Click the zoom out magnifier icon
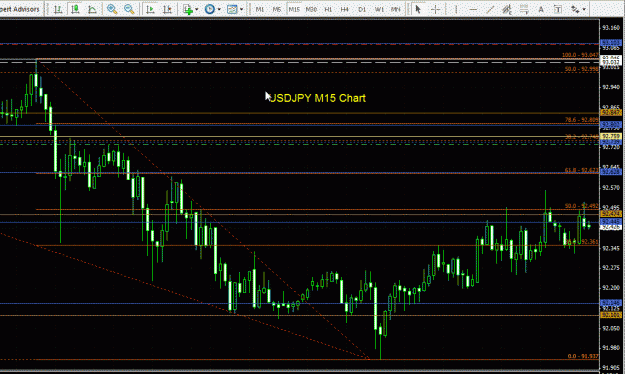 [129, 9]
